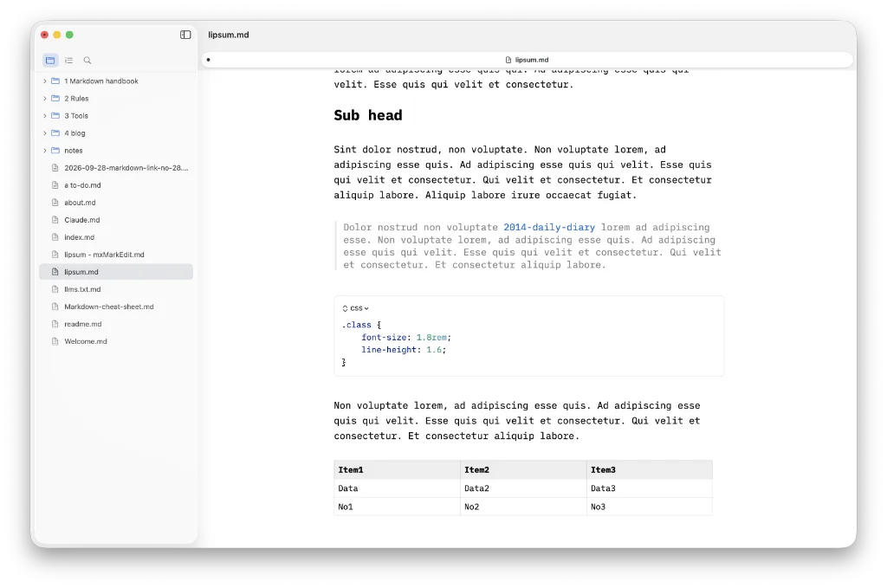The width and height of the screenshot is (887, 588).
Task: Click the lipsum.md window title text
Action: pos(229,35)
